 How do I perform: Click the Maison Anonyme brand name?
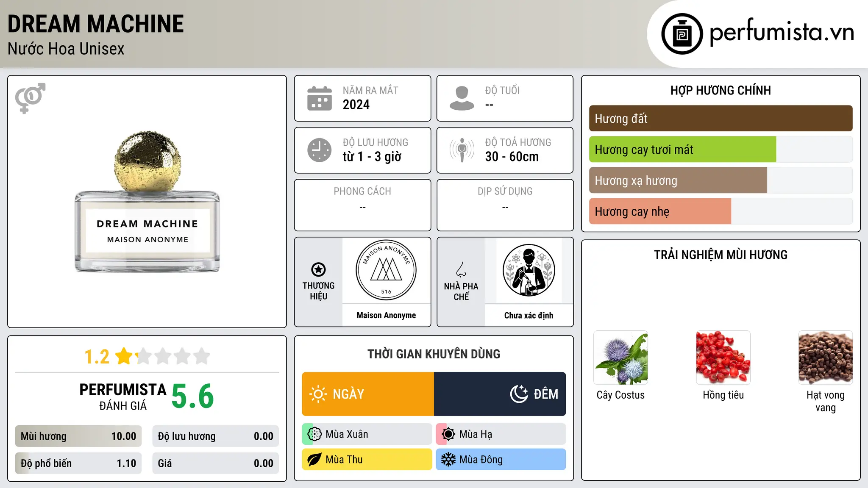[x=386, y=315]
